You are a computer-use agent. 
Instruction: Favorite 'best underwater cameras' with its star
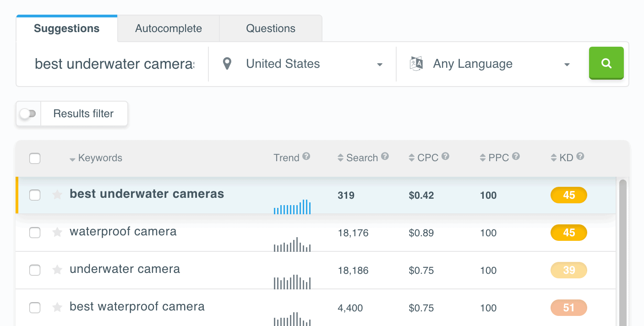[57, 195]
